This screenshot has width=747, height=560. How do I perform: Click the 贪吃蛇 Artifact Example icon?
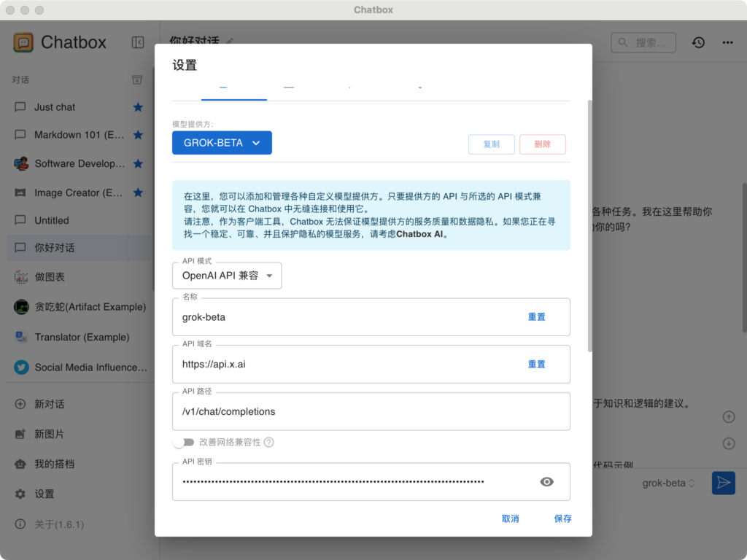(21, 307)
